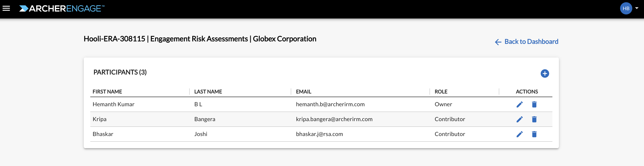Screen dimensions: 644x166
Task: Sort by First Name column header
Action: [107, 92]
